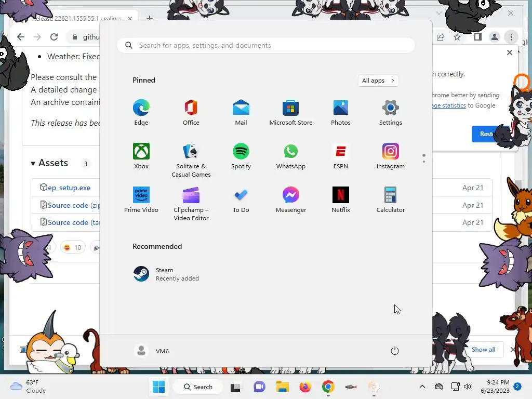This screenshot has width=532, height=399.
Task: Open the Edge pinned app
Action: coord(141,113)
